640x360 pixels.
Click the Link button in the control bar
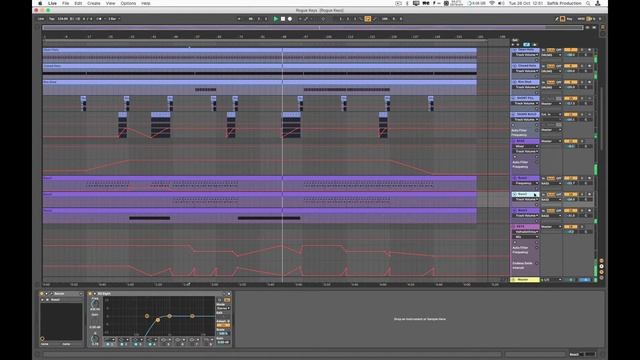click(x=41, y=19)
